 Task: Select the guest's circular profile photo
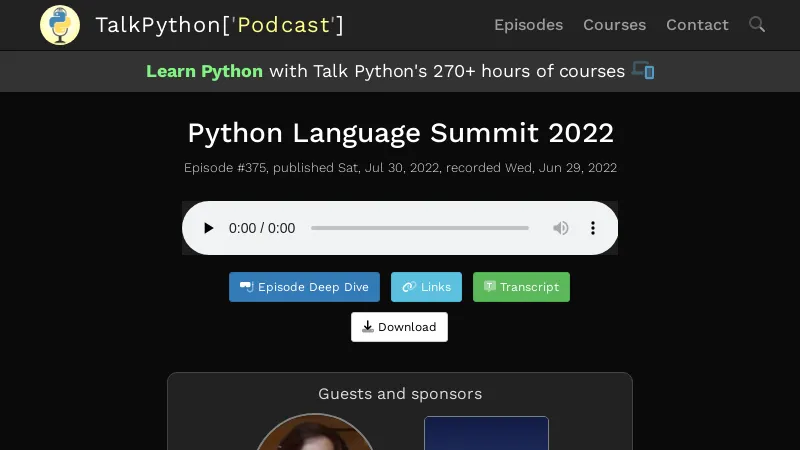(x=315, y=433)
